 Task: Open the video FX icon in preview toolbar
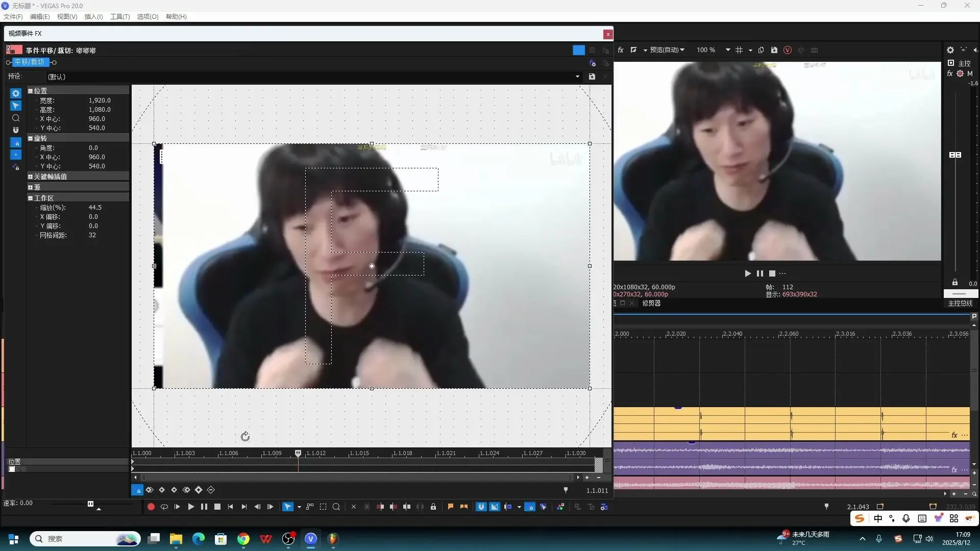coord(621,50)
